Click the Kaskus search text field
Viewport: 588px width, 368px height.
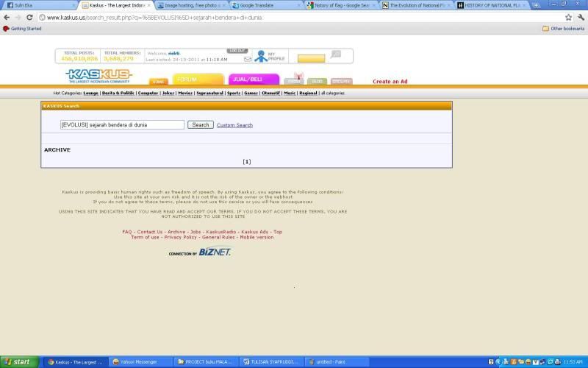pos(122,124)
